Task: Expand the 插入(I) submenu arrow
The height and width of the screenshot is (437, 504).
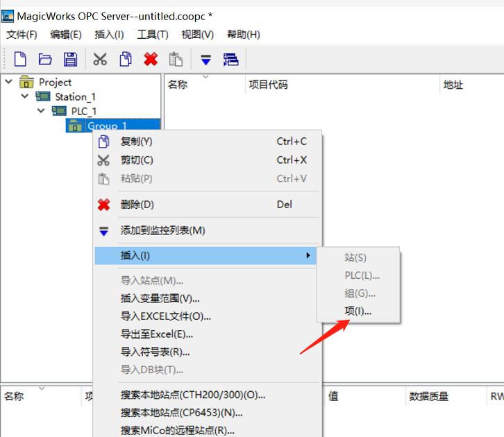Action: [x=308, y=255]
